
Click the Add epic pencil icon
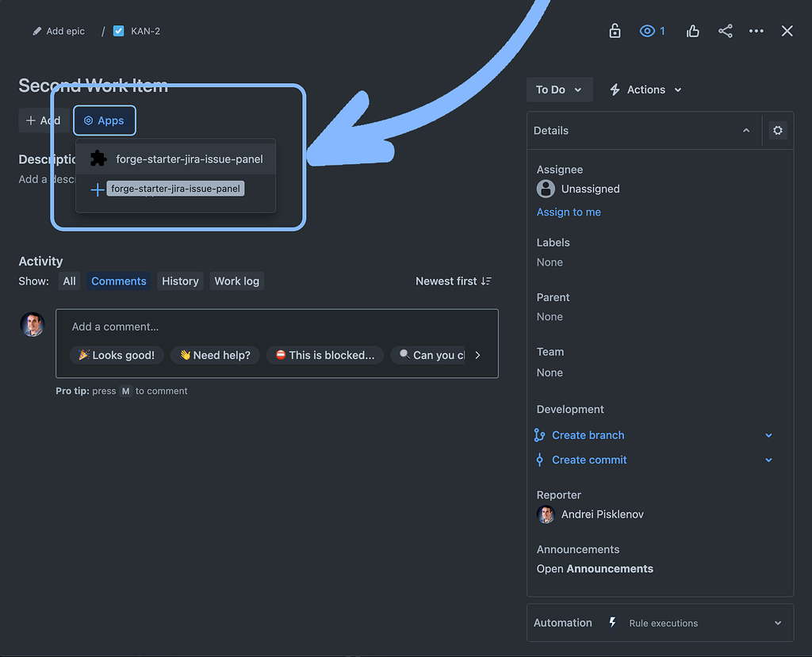pos(37,31)
